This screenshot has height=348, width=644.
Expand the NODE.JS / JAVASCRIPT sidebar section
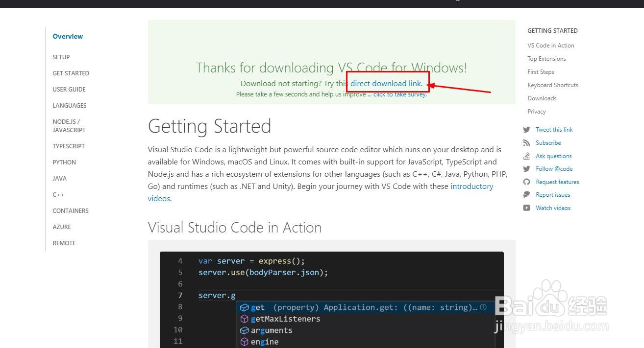[69, 126]
